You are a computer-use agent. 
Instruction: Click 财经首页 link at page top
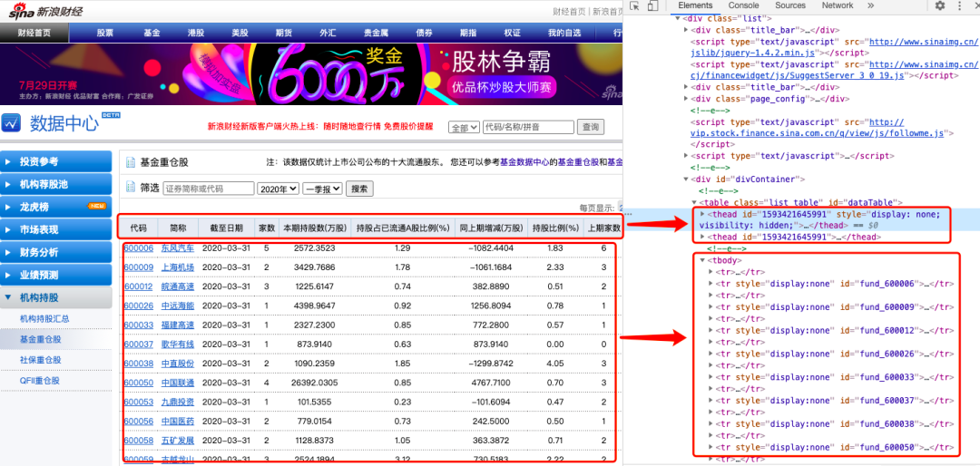pyautogui.click(x=569, y=11)
